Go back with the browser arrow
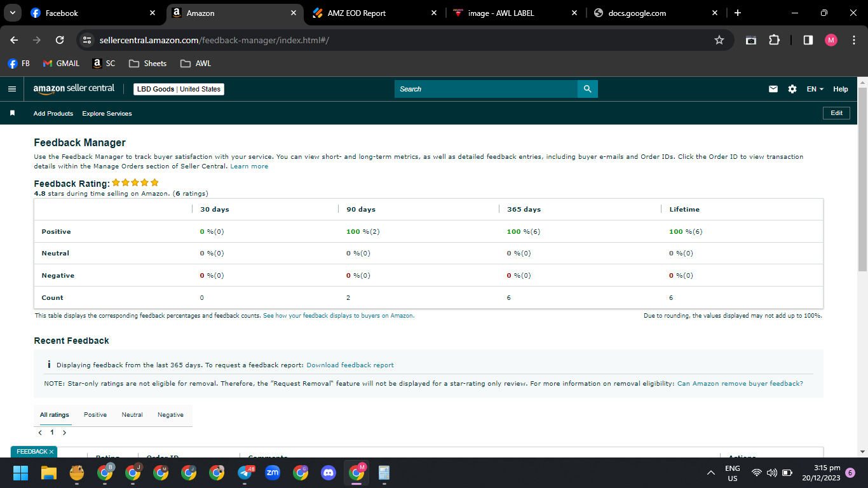 [x=14, y=40]
